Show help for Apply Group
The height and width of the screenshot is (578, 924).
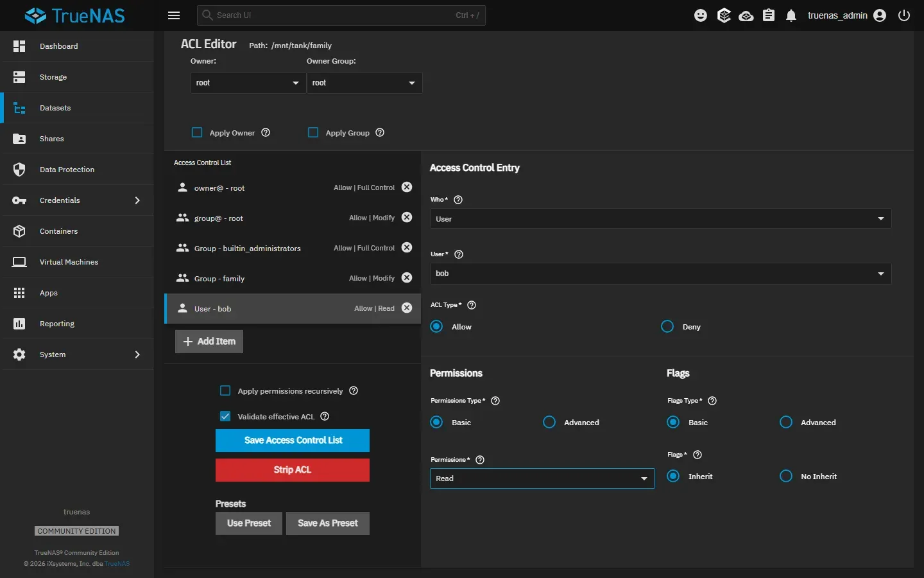click(x=380, y=132)
